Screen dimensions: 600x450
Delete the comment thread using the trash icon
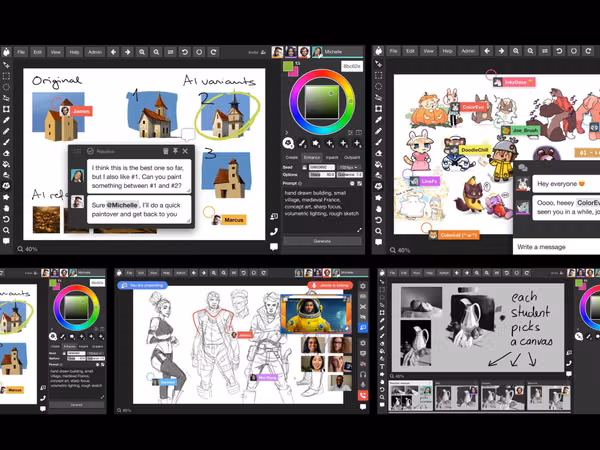pyautogui.click(x=166, y=151)
